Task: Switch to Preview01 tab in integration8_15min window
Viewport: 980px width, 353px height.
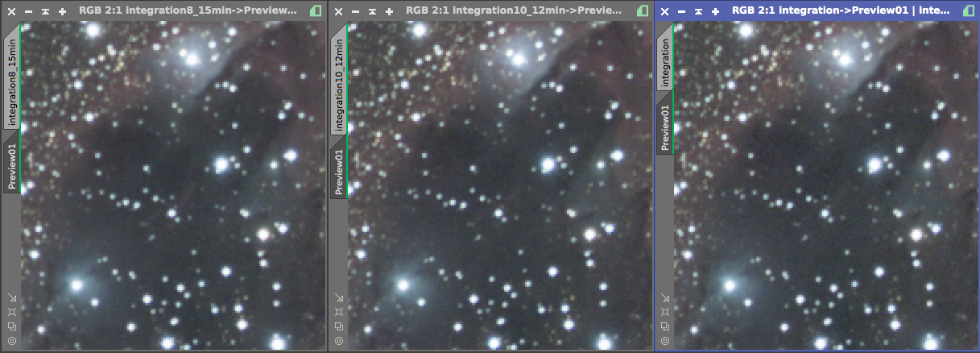Action: (x=11, y=167)
